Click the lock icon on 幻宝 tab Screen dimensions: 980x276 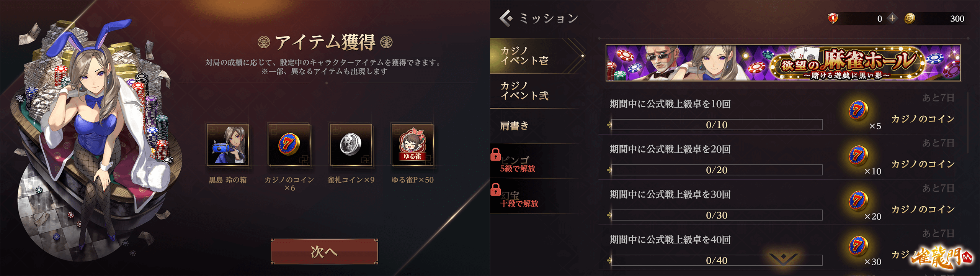pyautogui.click(x=496, y=189)
